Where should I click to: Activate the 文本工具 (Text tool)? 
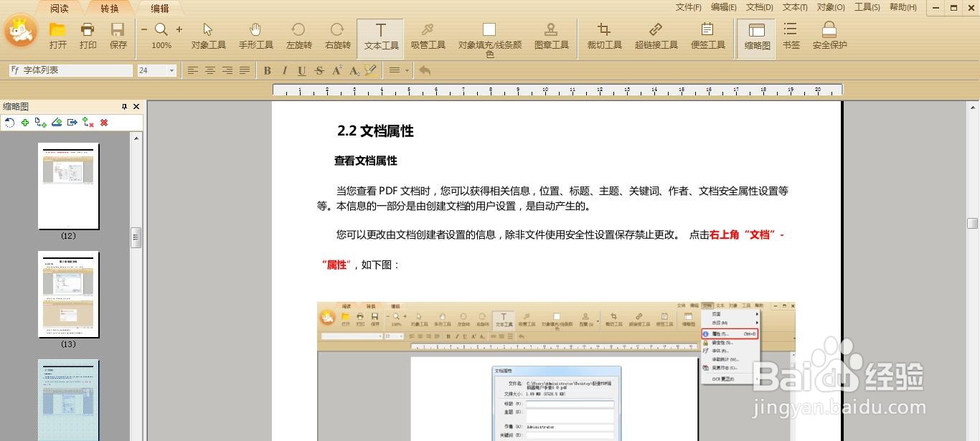380,36
